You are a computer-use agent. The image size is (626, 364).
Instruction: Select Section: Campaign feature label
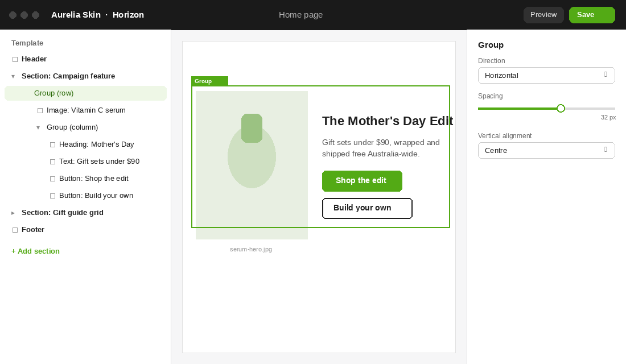click(x=68, y=76)
